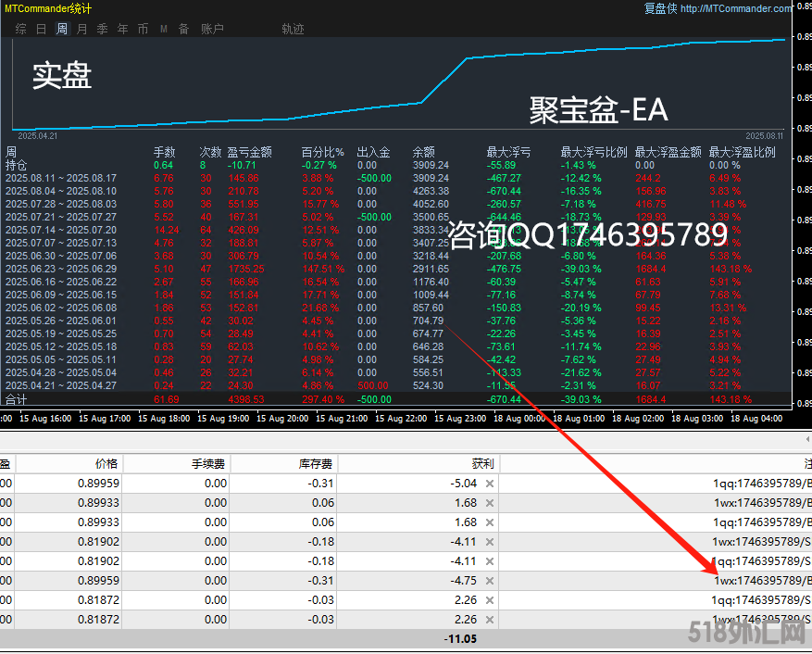Image resolution: width=812 pixels, height=654 pixels.
Task: Close the order with -4.75 profit
Action: tap(490, 580)
